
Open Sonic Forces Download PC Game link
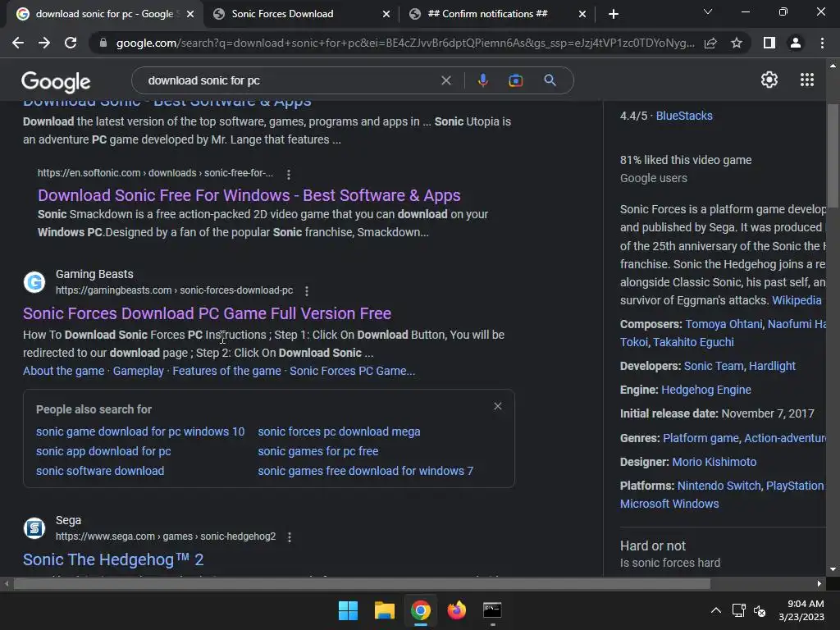coord(207,313)
